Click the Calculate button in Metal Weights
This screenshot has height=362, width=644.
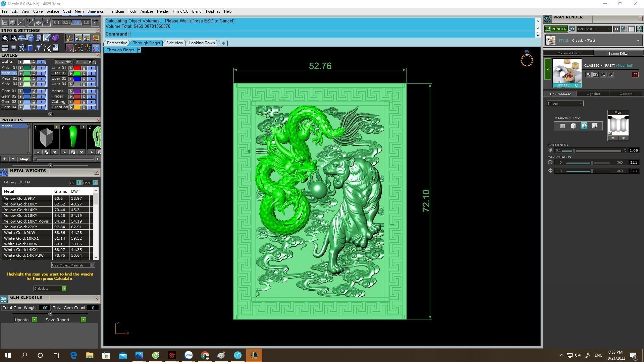[x=50, y=289]
